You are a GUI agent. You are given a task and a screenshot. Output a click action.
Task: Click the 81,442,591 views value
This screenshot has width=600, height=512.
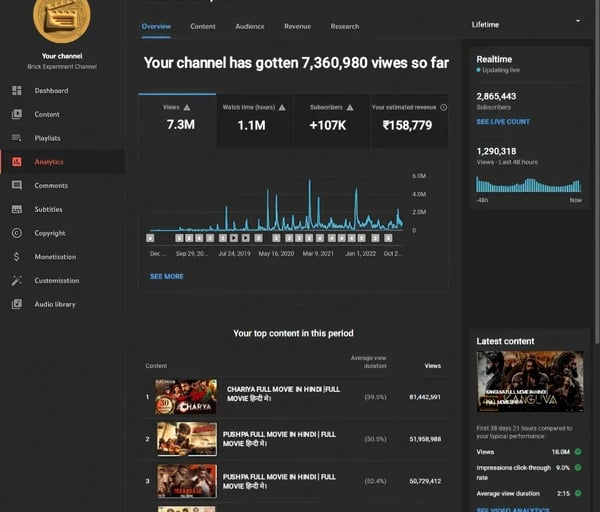(x=425, y=397)
